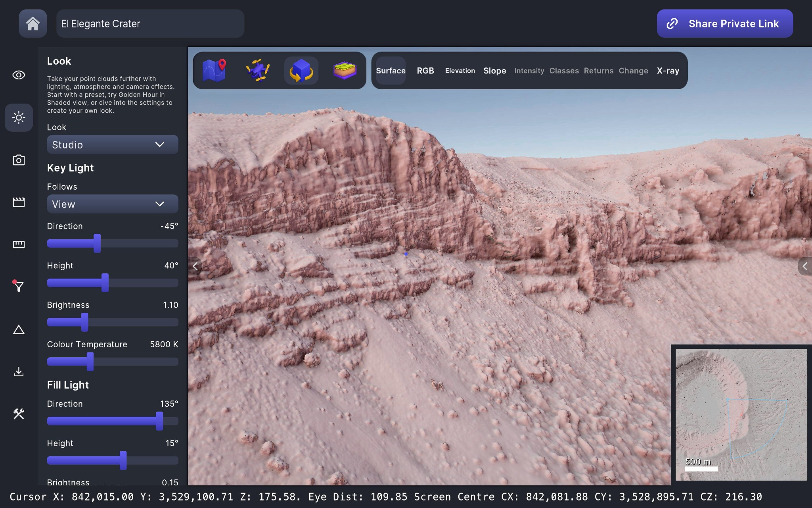Open the filter funnel panel
The height and width of the screenshot is (508, 812).
click(x=18, y=286)
